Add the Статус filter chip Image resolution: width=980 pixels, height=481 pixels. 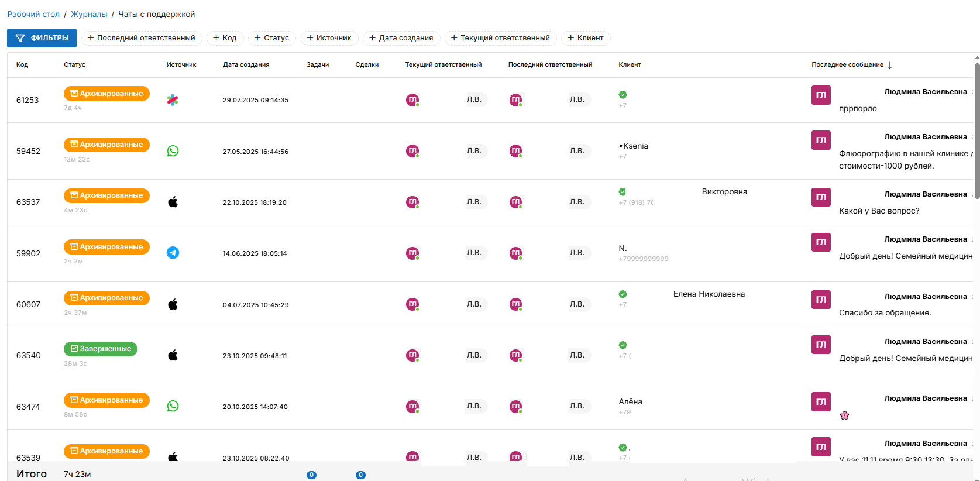(271, 38)
